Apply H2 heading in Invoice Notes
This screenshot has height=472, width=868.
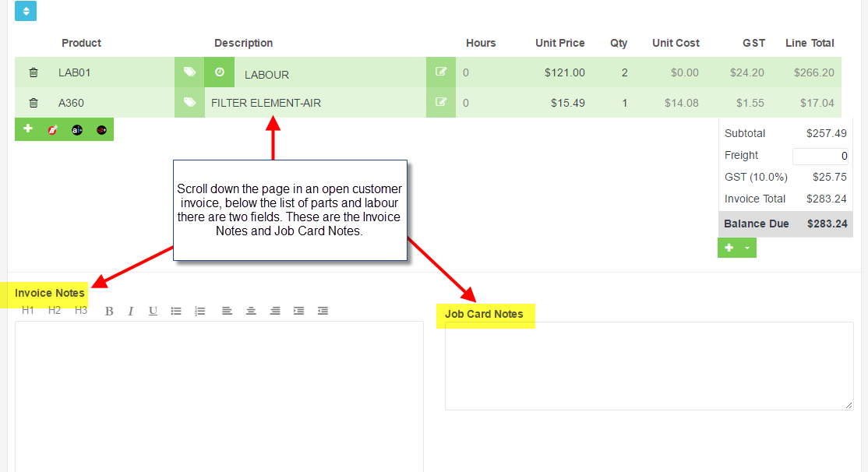[x=55, y=311]
